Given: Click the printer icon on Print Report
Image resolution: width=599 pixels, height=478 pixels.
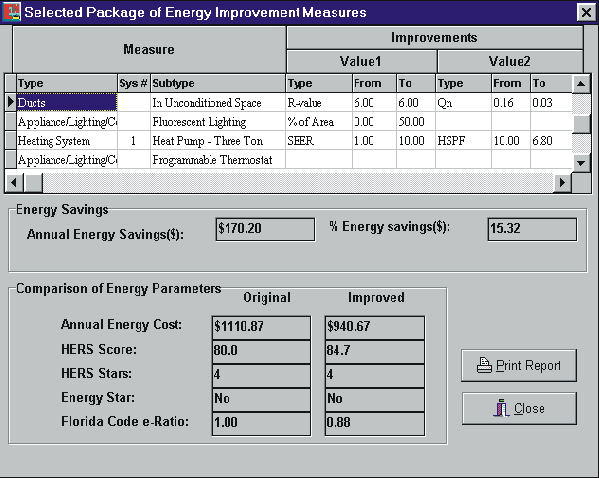Looking at the screenshot, I should [484, 365].
